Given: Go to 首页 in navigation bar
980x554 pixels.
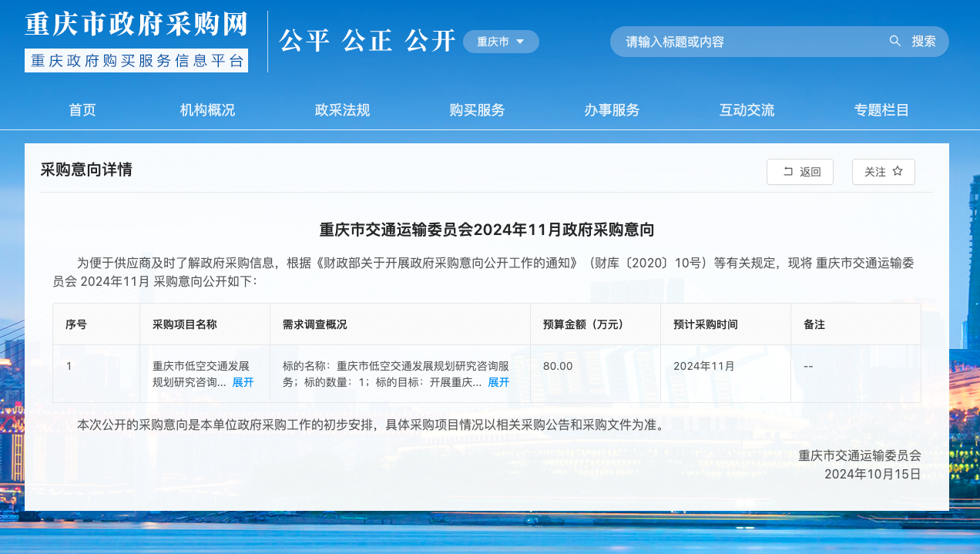Looking at the screenshot, I should [x=82, y=110].
